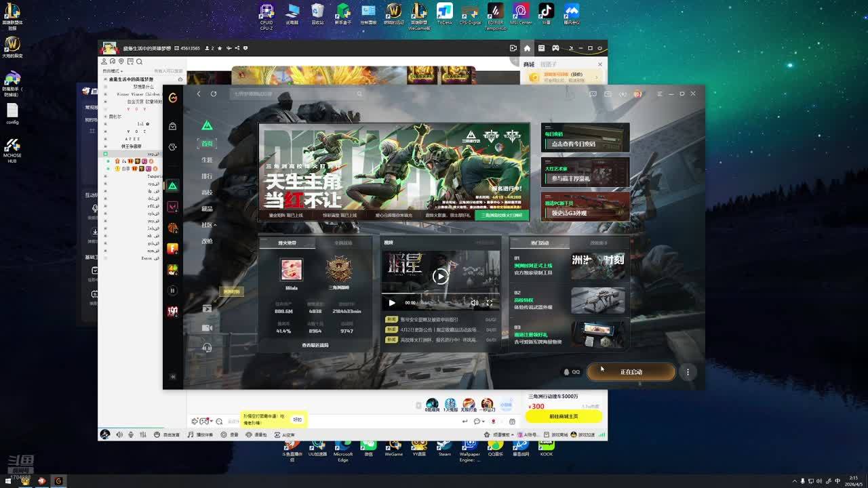This screenshot has height=488, width=868.
Task: Open the Valorant game icon in sidebar
Action: click(173, 207)
